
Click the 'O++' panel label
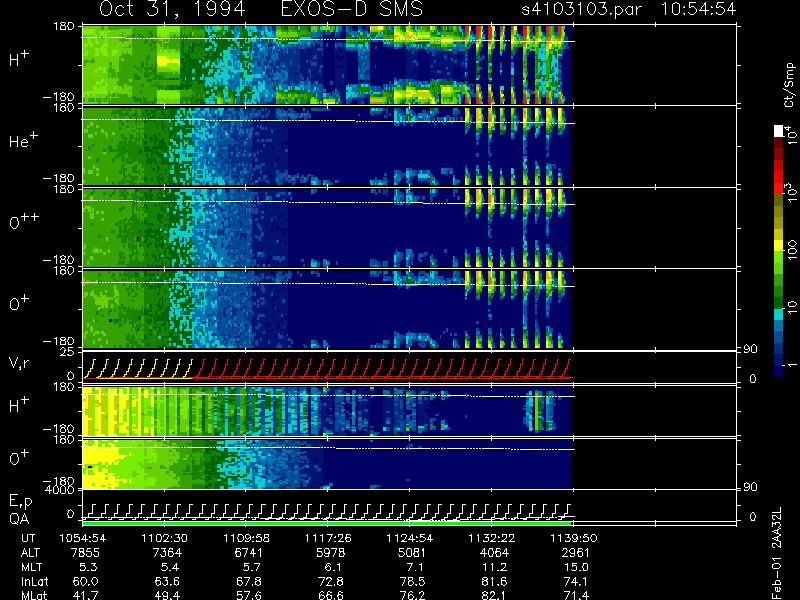tap(24, 221)
